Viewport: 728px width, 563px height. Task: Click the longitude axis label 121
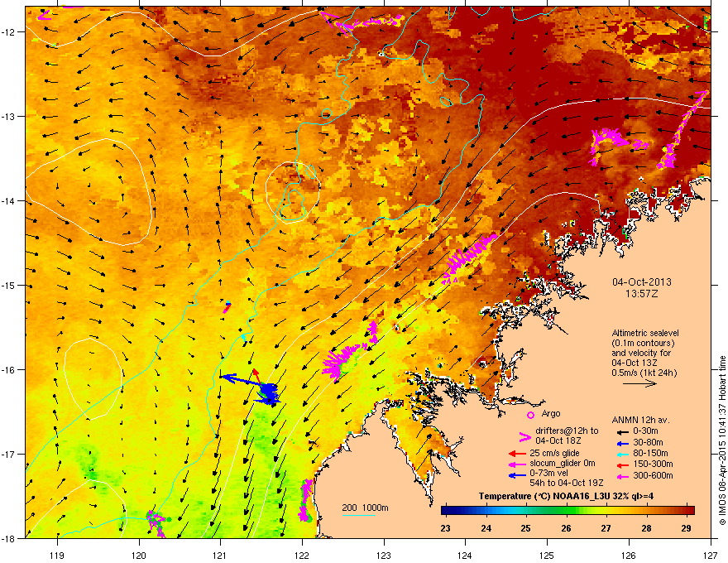click(220, 555)
